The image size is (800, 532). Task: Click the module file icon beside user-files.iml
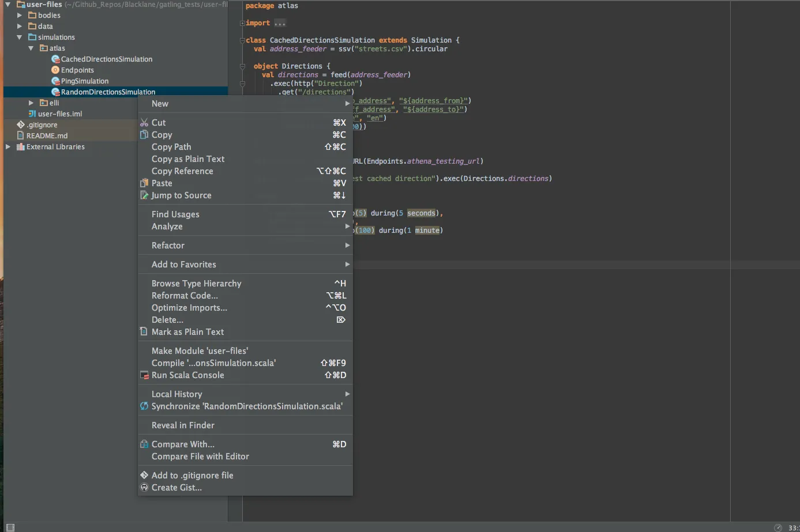pyautogui.click(x=32, y=114)
